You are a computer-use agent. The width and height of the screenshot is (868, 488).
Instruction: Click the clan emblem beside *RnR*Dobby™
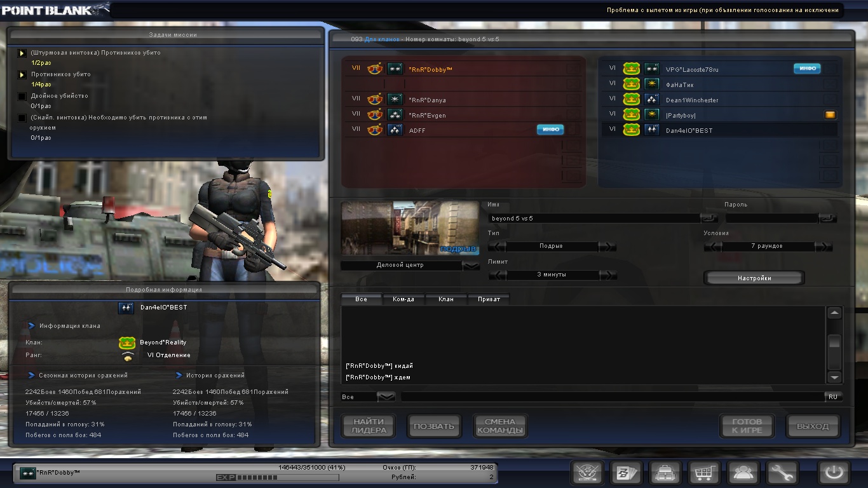tap(375, 69)
